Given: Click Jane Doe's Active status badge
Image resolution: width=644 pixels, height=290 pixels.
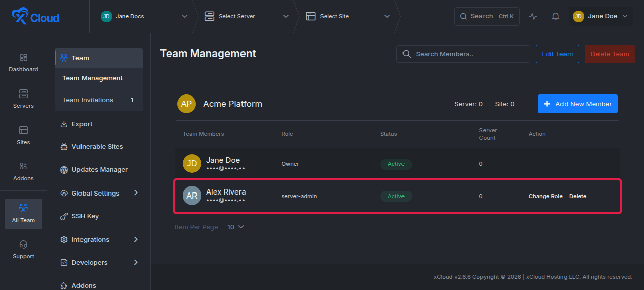Looking at the screenshot, I should coord(396,164).
